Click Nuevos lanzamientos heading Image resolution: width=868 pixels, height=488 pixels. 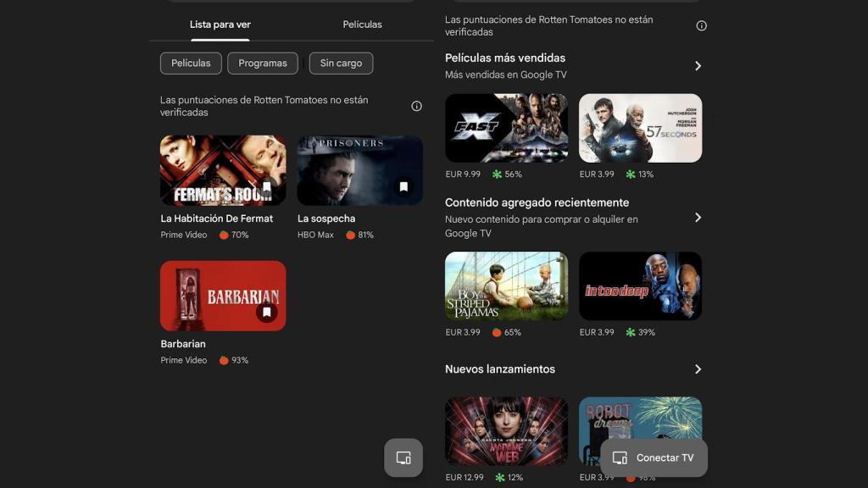click(500, 369)
